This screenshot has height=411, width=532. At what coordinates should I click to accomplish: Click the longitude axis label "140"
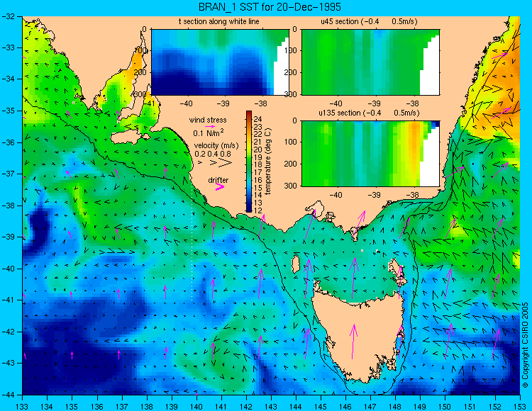tap(196, 406)
